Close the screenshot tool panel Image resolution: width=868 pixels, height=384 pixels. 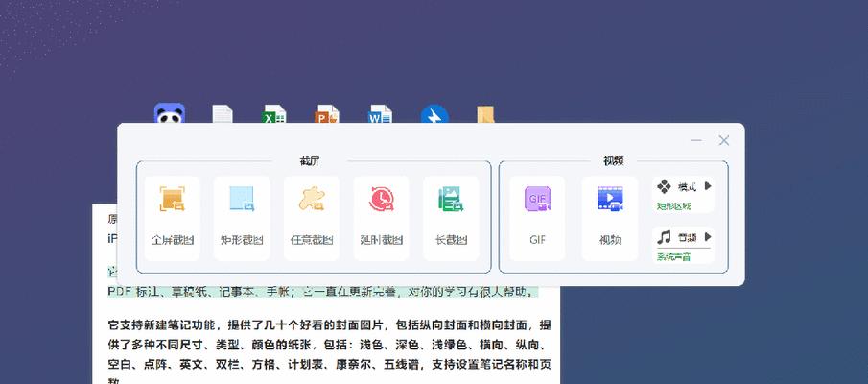coord(723,141)
